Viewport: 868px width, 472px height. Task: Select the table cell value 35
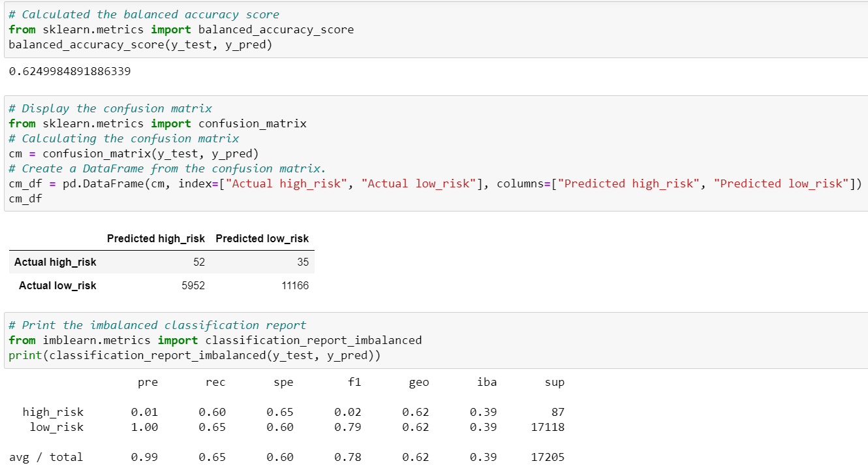[x=303, y=262]
